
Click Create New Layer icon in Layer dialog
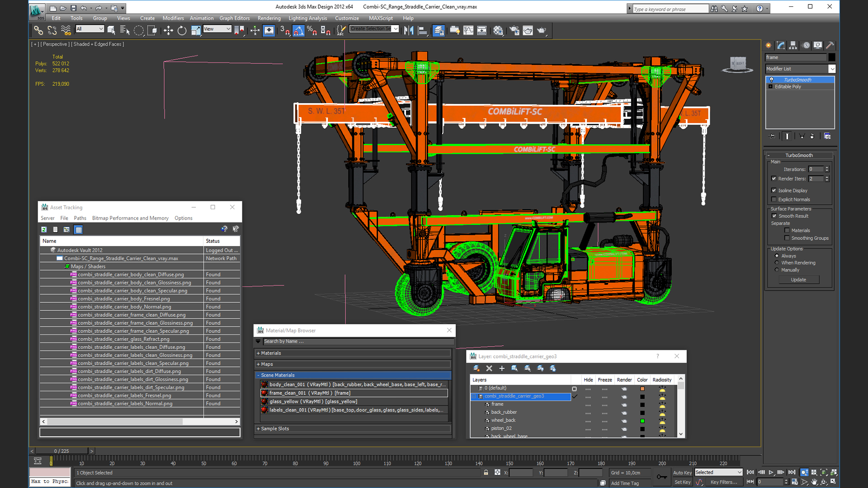point(476,368)
